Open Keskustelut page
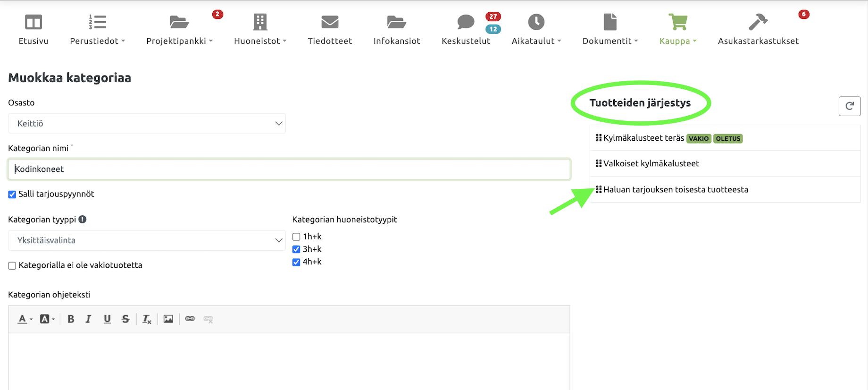This screenshot has height=390, width=868. pos(466,29)
